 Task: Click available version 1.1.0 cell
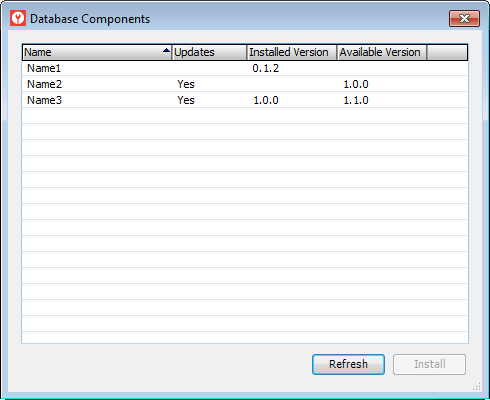coord(356,100)
